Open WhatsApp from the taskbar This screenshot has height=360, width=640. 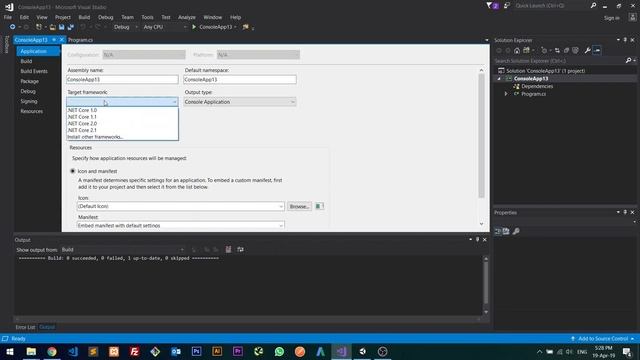click(279, 351)
